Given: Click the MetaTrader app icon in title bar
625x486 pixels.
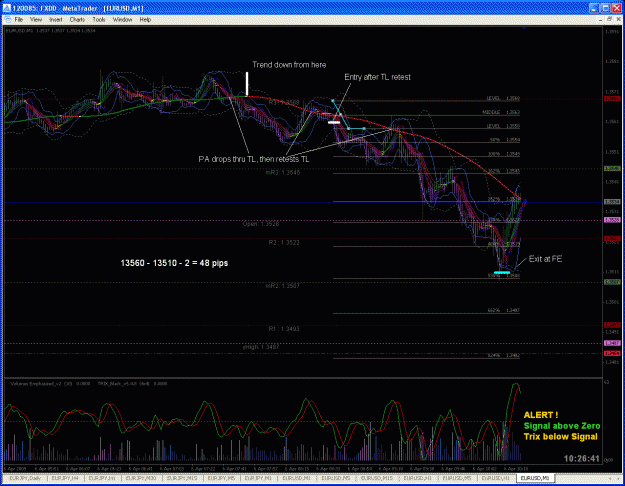Looking at the screenshot, I should [7, 8].
